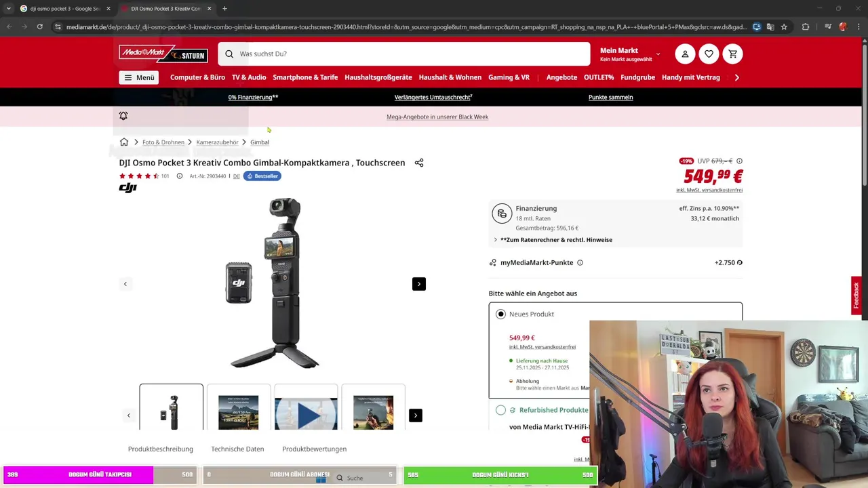Advance thumbnail strip with right arrow
Viewport: 868px width, 488px height.
pos(416,415)
